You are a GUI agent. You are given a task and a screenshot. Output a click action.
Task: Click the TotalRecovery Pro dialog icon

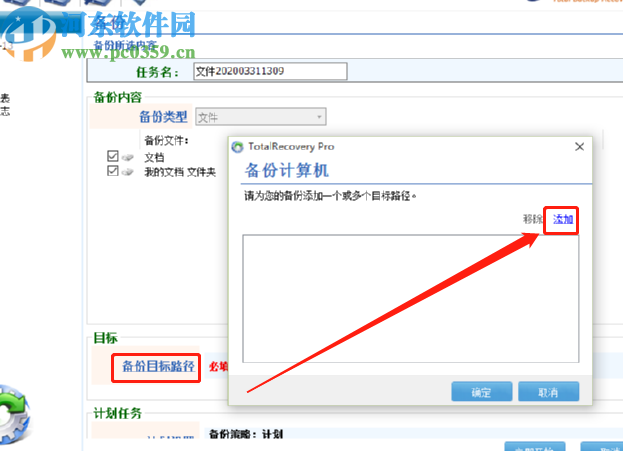pos(237,147)
